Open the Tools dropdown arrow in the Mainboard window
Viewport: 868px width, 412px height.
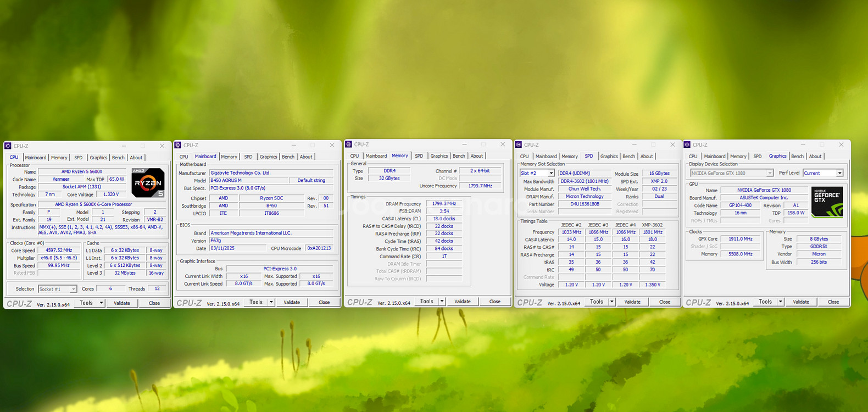point(271,302)
